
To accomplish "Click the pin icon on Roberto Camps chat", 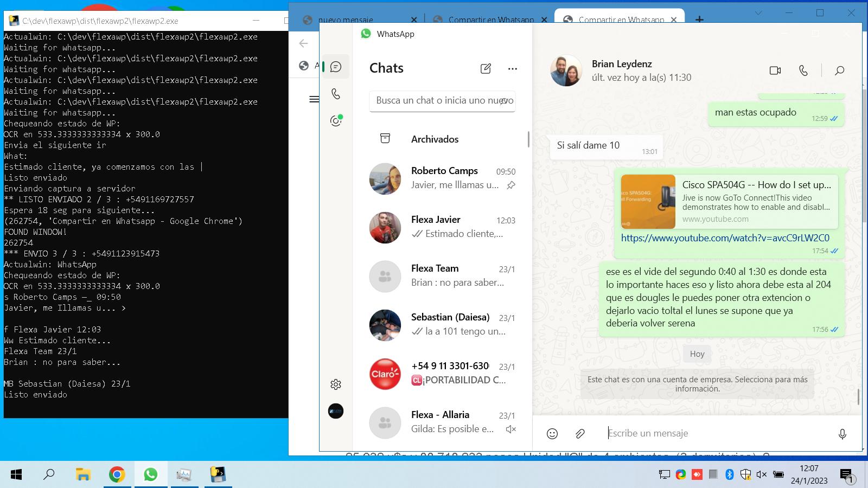I will [510, 185].
